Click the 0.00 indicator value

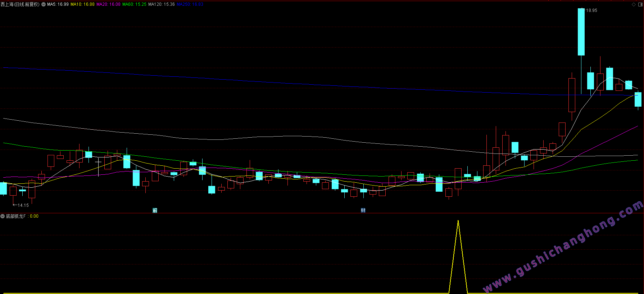point(34,216)
